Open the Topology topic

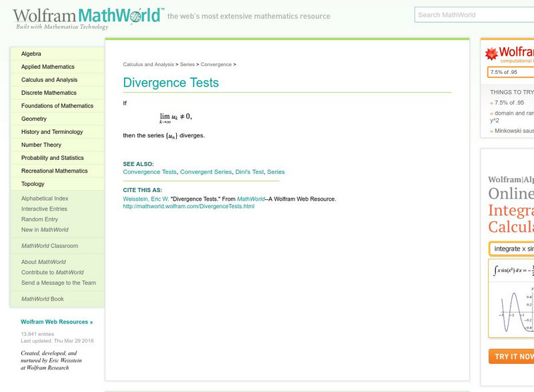33,184
